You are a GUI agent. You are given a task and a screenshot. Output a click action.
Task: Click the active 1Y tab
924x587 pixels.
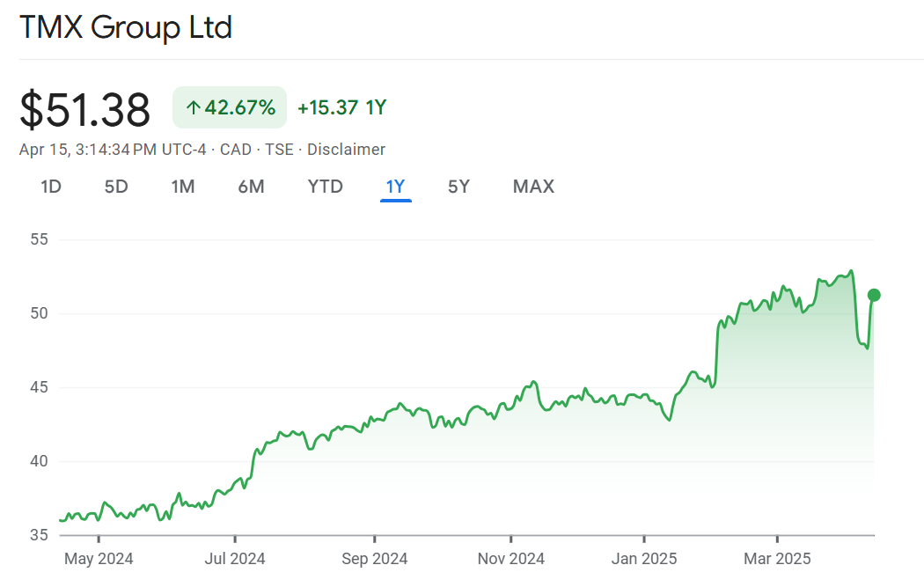[x=395, y=187]
